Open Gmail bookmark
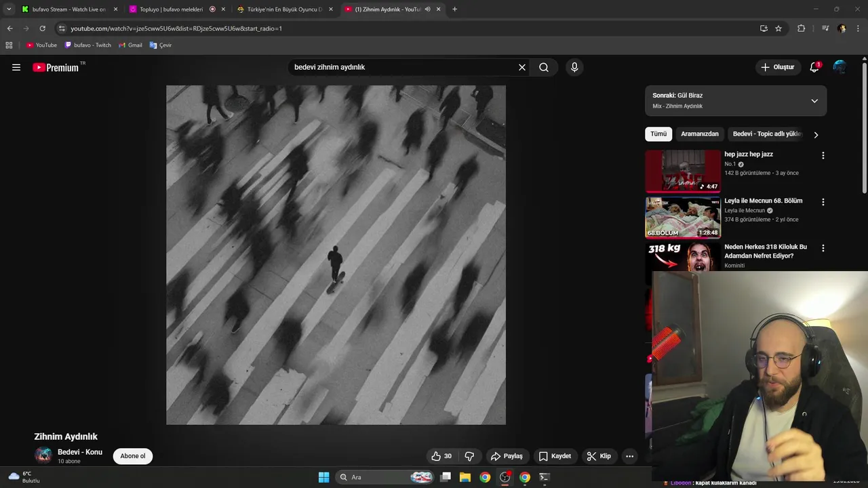The height and width of the screenshot is (488, 868). 130,45
